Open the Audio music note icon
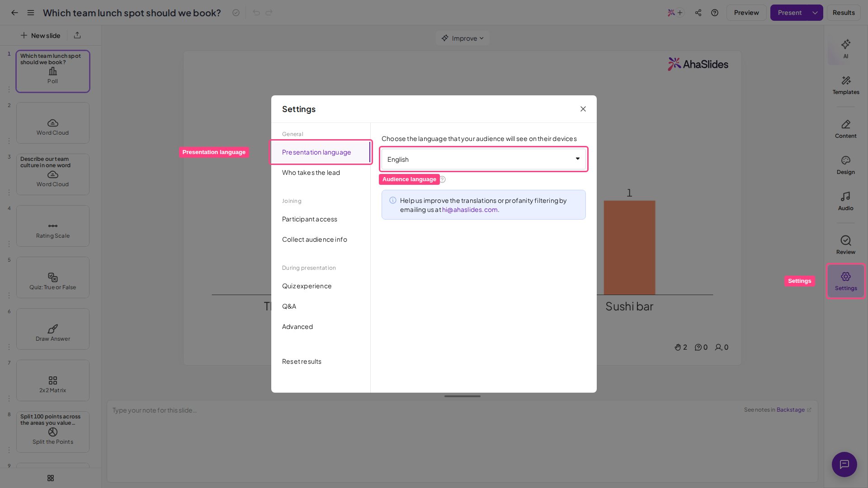 [846, 201]
